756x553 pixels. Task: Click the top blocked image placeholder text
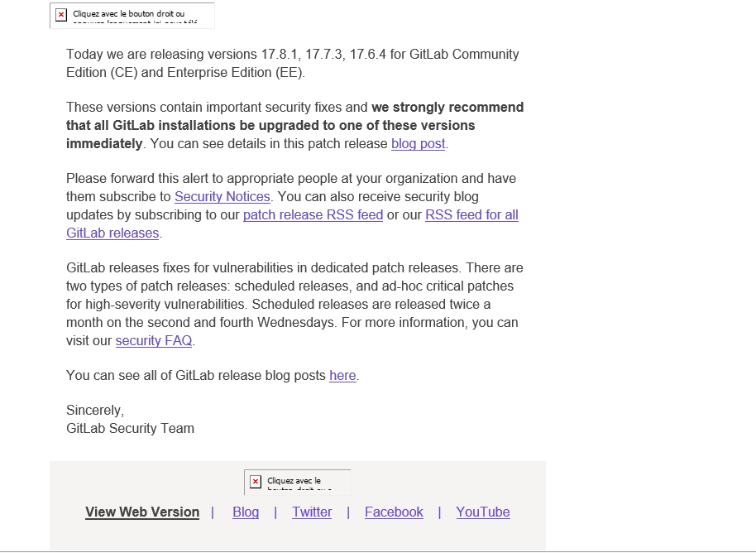point(132,15)
